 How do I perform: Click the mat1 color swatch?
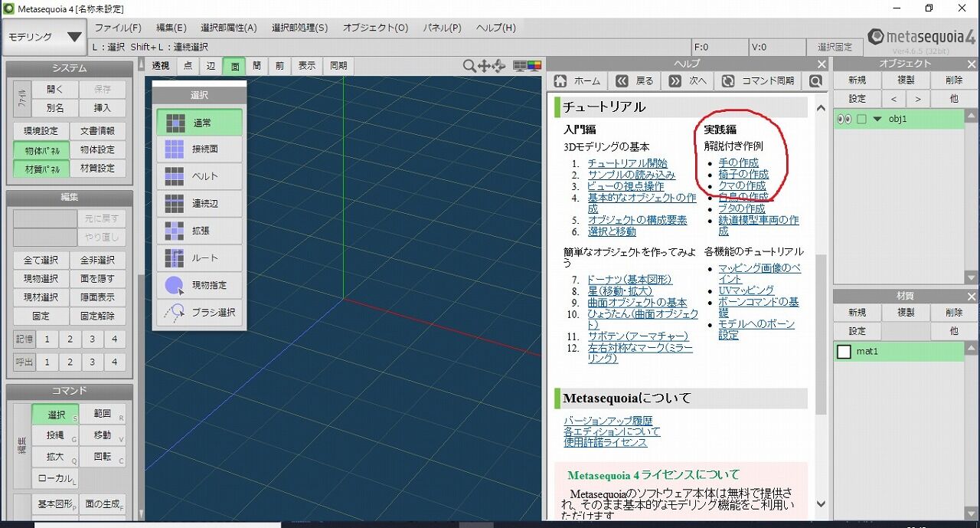[x=844, y=352]
